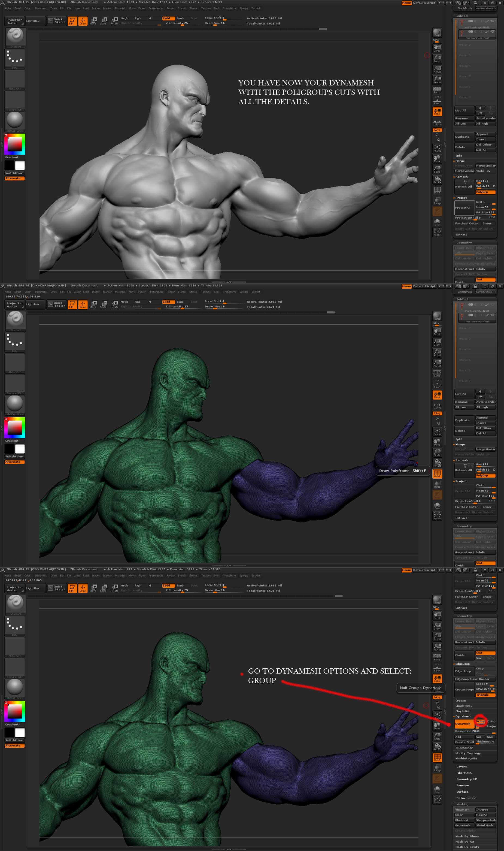The width and height of the screenshot is (504, 851).
Task: Click Frame icon in gray-model window's right shelf
Action: point(437,148)
